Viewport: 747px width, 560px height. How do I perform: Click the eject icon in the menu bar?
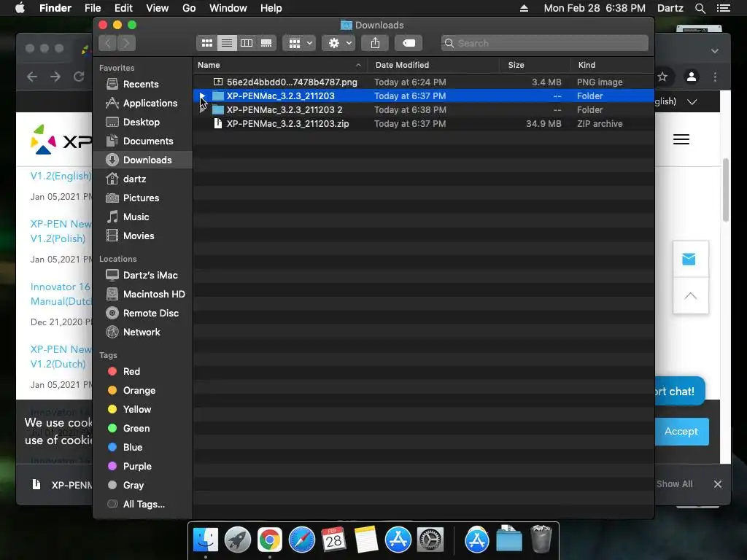tap(524, 8)
